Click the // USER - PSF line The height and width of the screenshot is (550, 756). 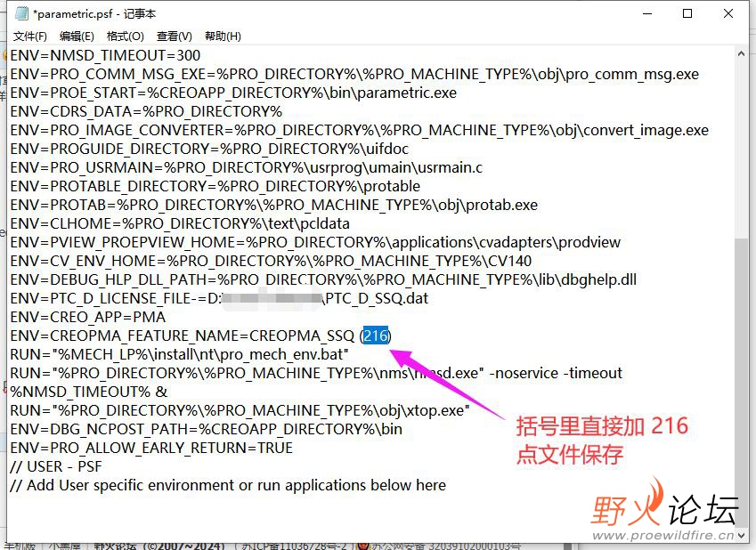point(56,466)
